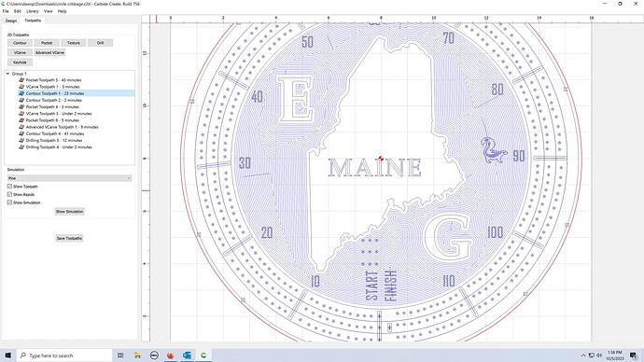Open the Dell app on the taskbar
The height and width of the screenshot is (362, 644).
point(154,355)
